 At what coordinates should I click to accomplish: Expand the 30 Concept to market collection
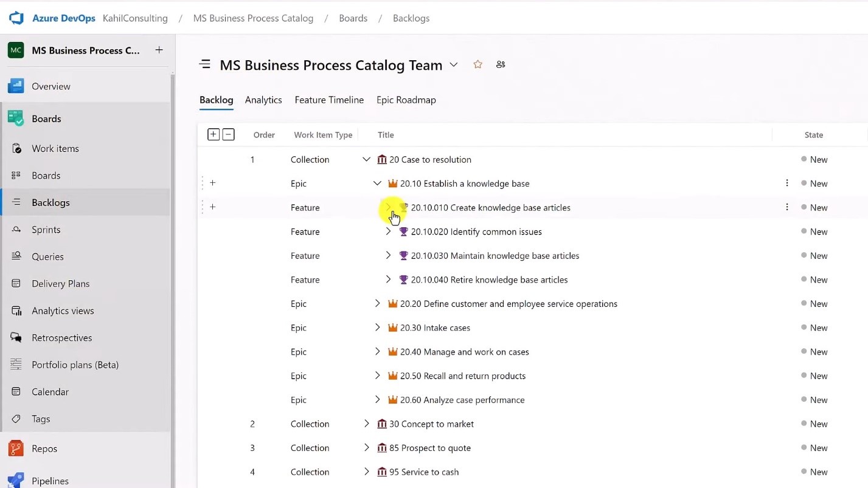366,424
